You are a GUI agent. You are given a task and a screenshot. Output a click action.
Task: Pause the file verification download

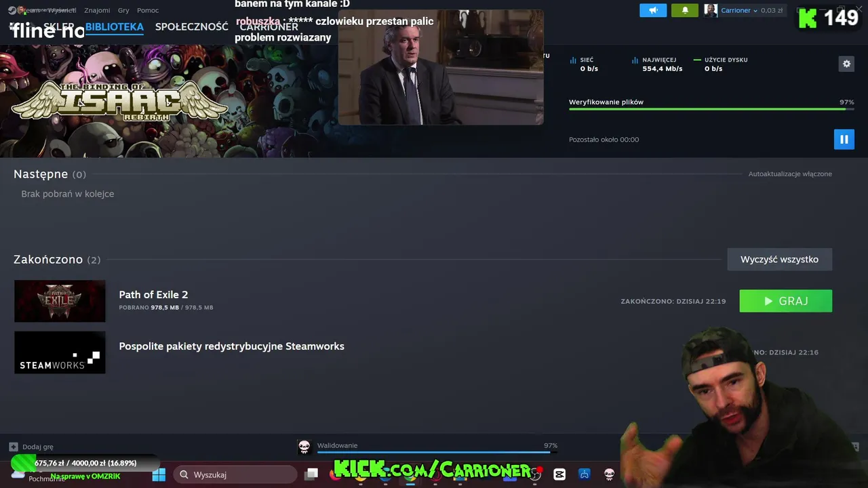coord(844,140)
